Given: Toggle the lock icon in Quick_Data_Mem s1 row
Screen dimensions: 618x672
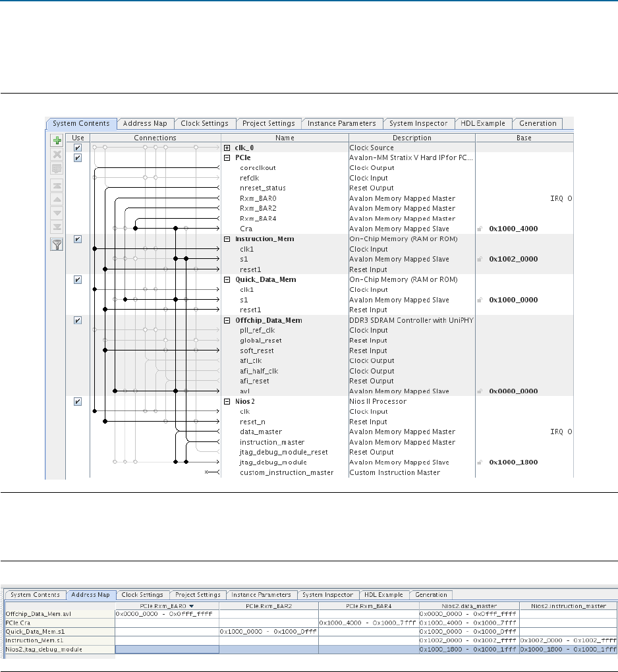Looking at the screenshot, I should 480,300.
